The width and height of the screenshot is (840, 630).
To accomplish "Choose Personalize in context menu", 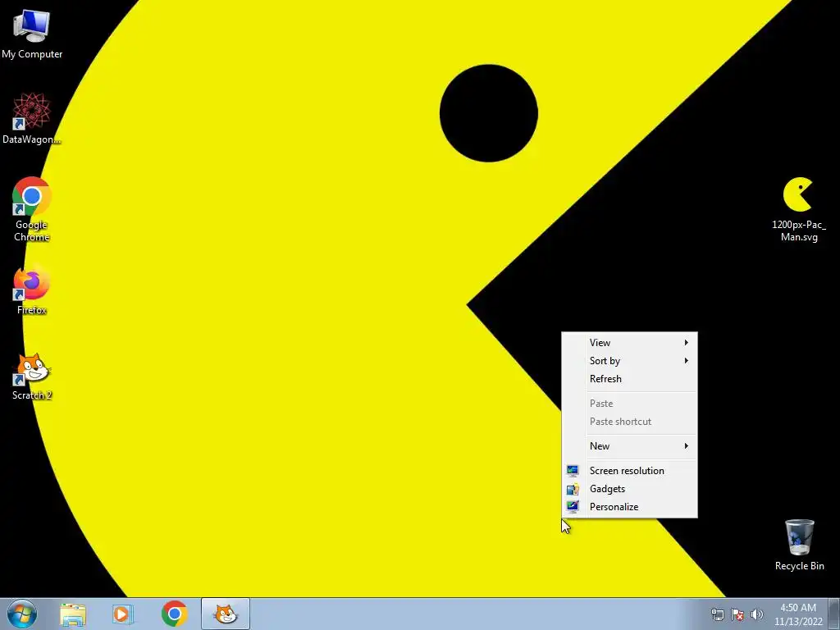I will click(x=629, y=507).
